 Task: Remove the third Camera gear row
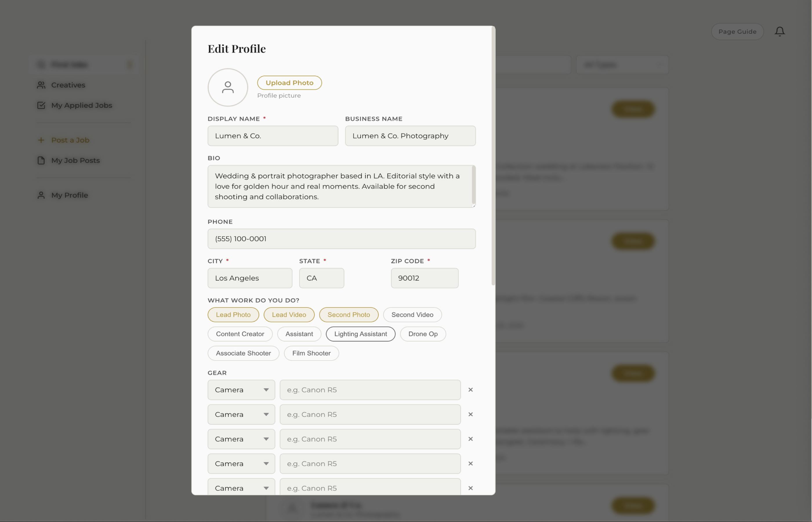click(x=470, y=439)
